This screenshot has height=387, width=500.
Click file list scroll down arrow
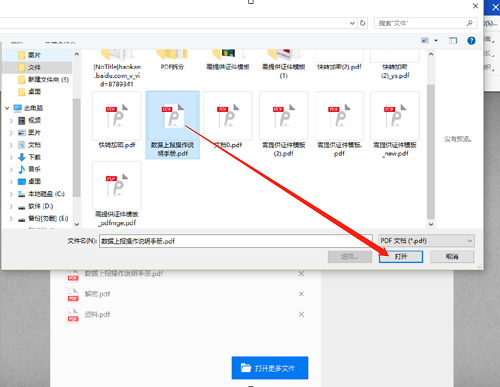[431, 224]
